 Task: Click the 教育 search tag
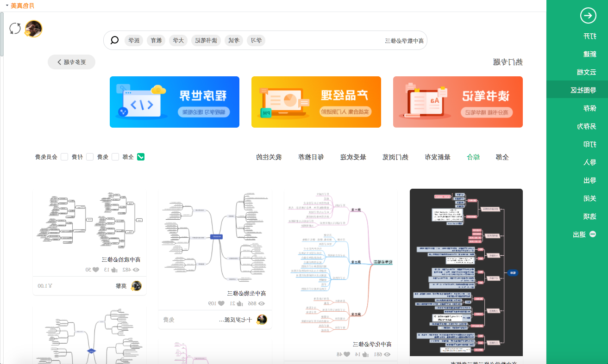click(156, 41)
